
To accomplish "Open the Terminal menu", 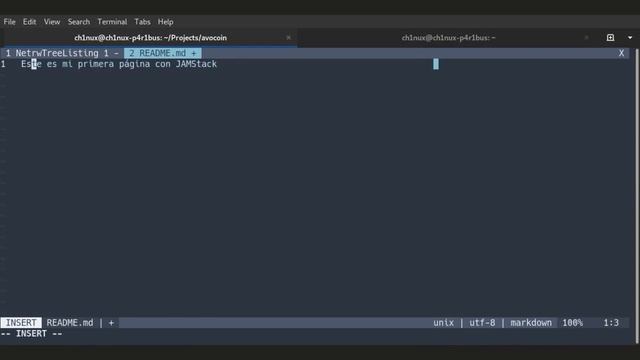I will (112, 22).
